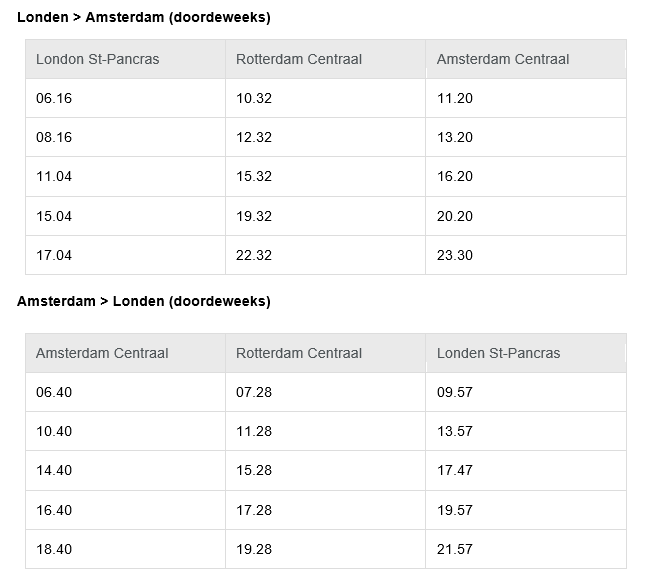Select the 15.04 London departure cell
Image resolution: width=649 pixels, height=584 pixels.
click(x=125, y=216)
